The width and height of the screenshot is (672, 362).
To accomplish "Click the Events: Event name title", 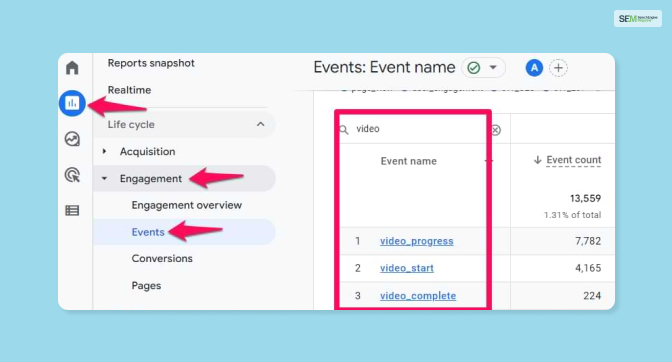I will [x=384, y=67].
